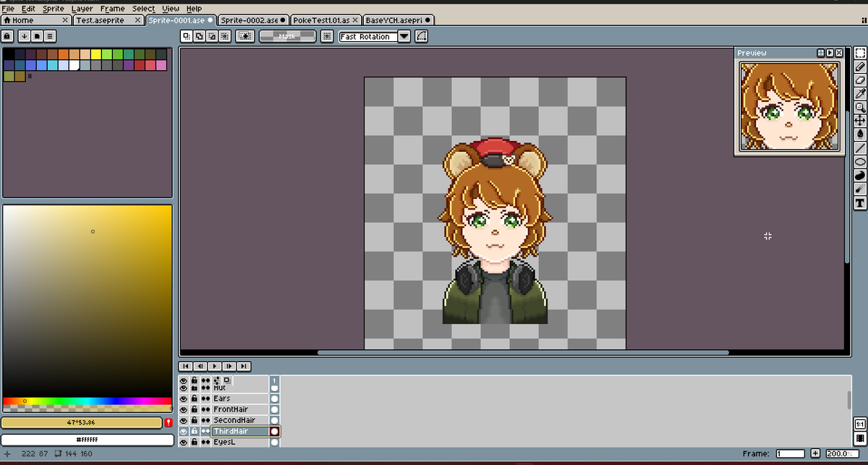868x465 pixels.
Task: Click the pivot options icon
Action: pos(328,36)
